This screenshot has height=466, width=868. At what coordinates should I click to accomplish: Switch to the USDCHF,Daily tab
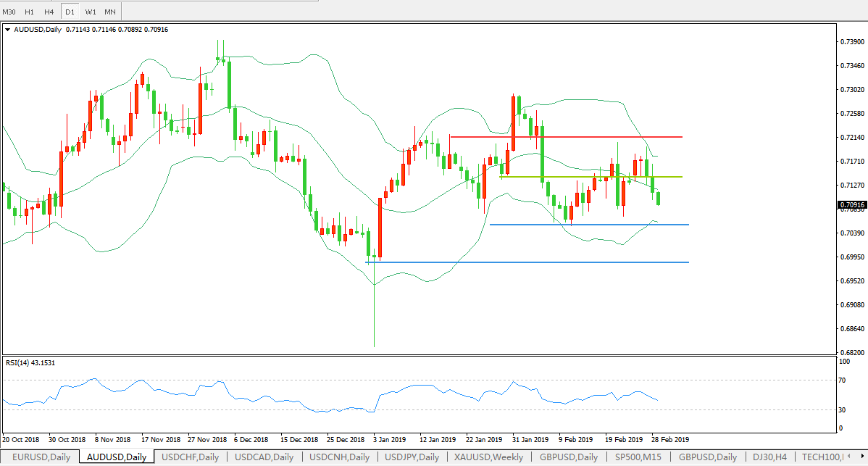(190, 457)
